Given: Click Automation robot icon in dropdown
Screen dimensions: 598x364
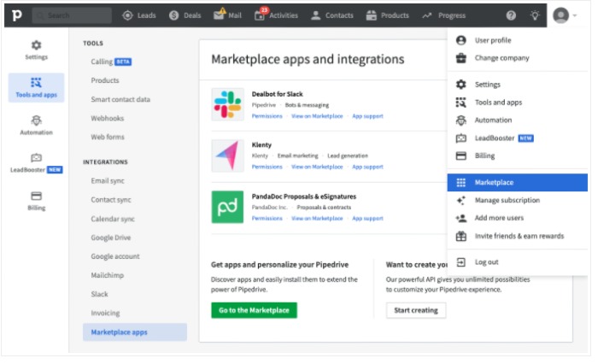Looking at the screenshot, I should click(x=460, y=120).
